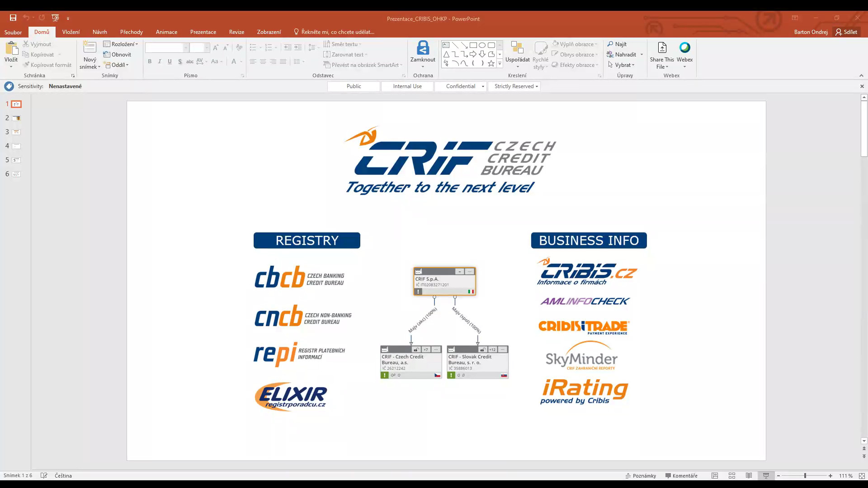The image size is (868, 488).
Task: Click the Uspořádat arrange icon
Action: click(x=517, y=48)
